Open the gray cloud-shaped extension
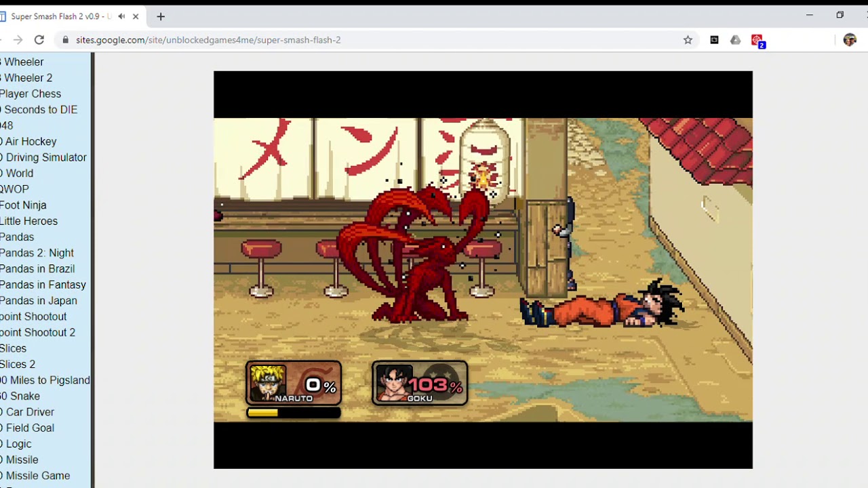The width and height of the screenshot is (868, 488). [x=735, y=40]
